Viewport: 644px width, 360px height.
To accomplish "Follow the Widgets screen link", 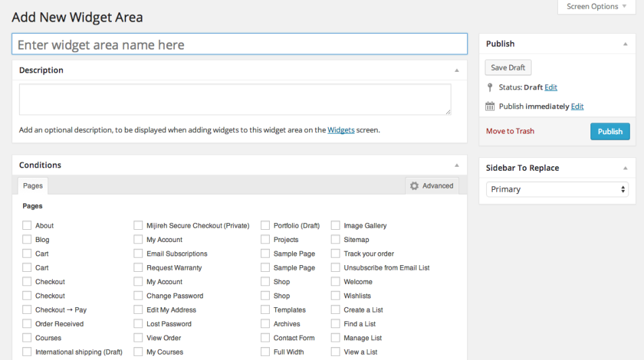I will pos(340,130).
